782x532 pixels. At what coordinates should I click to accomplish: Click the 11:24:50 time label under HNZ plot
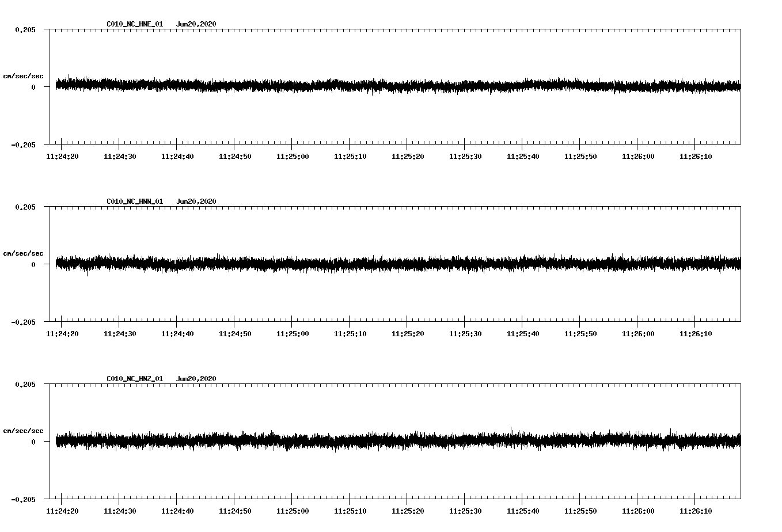click(235, 511)
